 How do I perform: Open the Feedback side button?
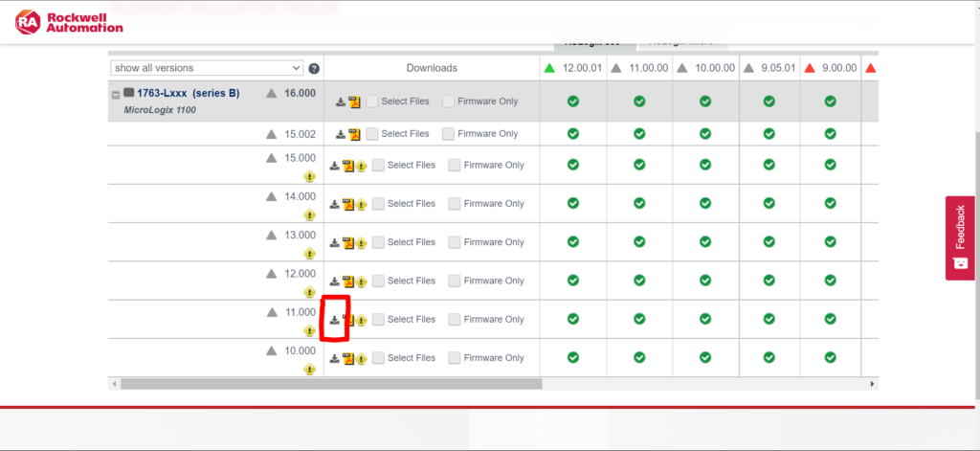tap(960, 238)
